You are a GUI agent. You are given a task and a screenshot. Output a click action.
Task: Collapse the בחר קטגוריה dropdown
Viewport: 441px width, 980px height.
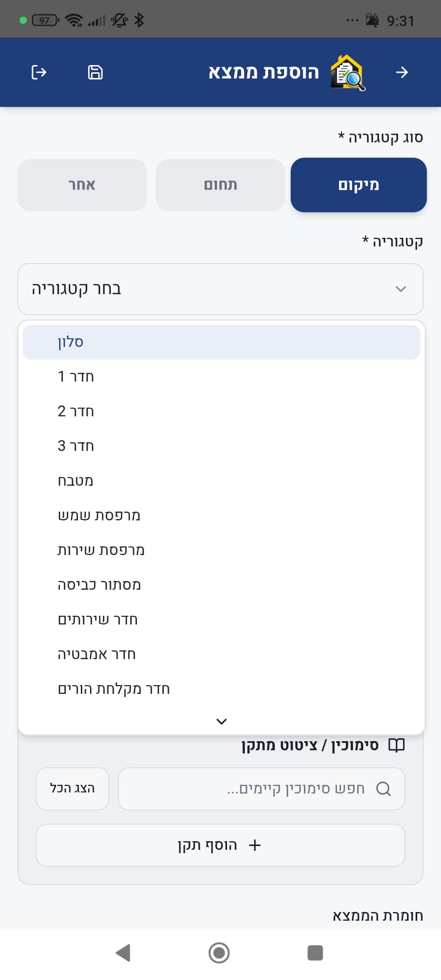coord(220,289)
